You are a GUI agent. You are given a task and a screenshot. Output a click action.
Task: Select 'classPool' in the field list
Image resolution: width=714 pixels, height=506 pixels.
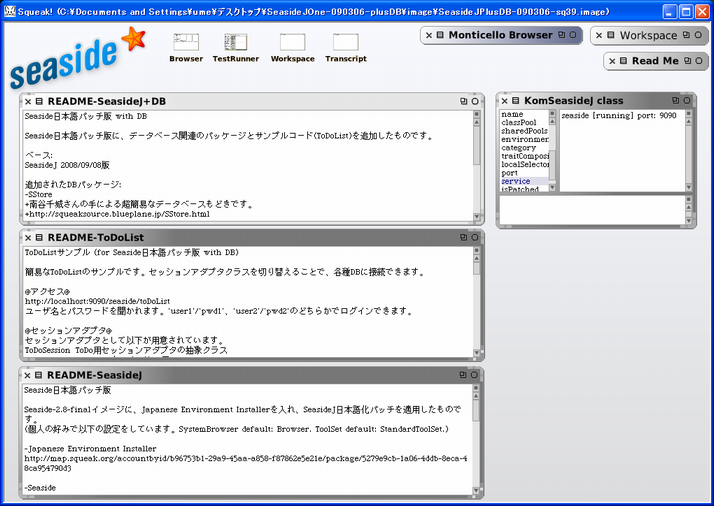524,123
